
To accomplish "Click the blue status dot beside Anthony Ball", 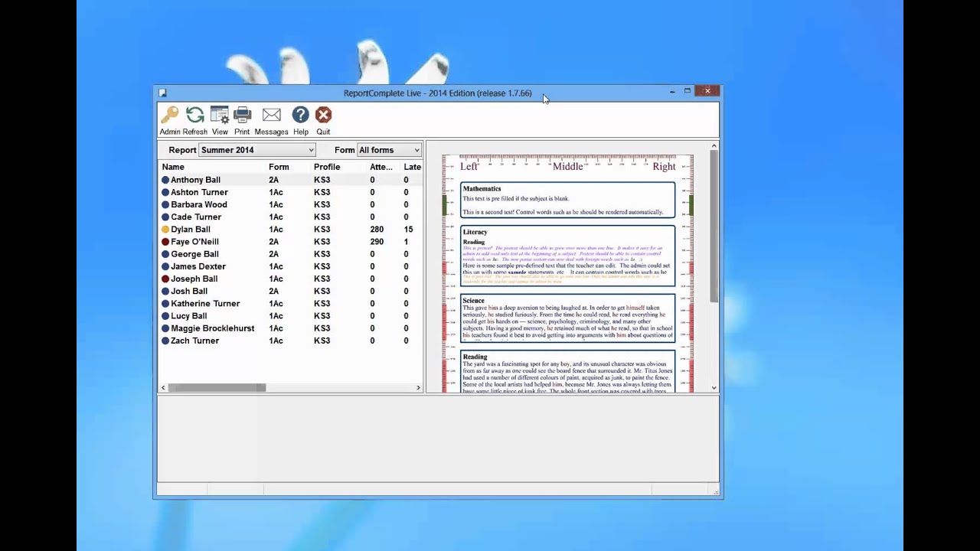I will click(x=165, y=180).
